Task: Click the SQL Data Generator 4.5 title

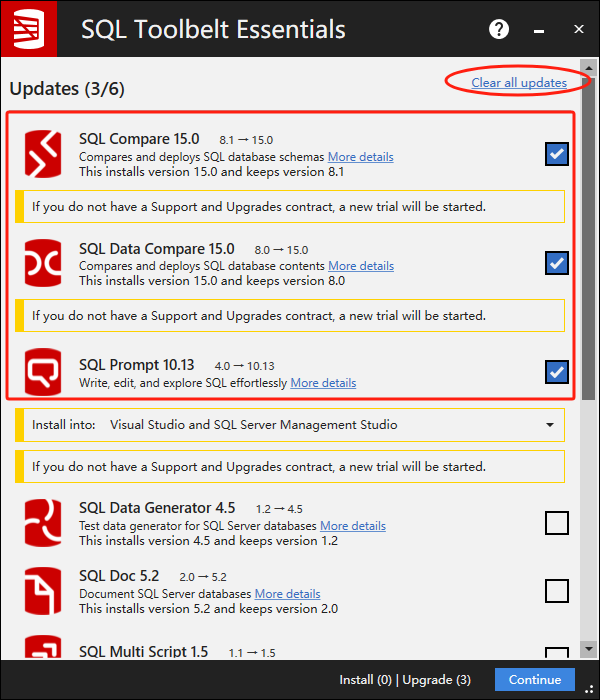Action: 157,508
